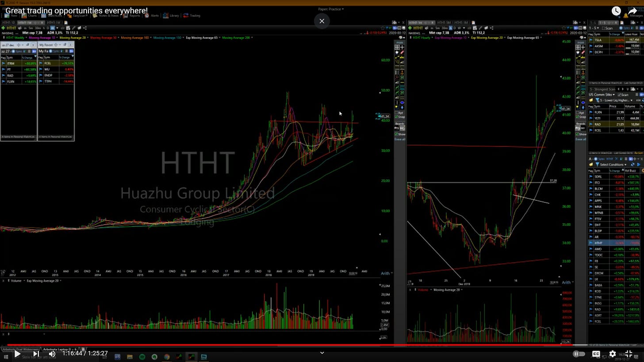This screenshot has width=644, height=362.
Task: Open the Select Conditions dropdown
Action: point(612,164)
